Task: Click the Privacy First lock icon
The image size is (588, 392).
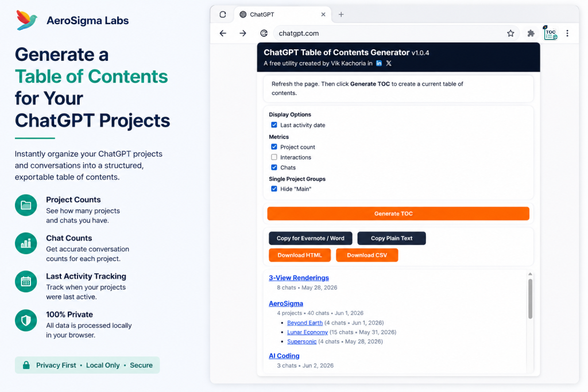Action: click(x=26, y=365)
